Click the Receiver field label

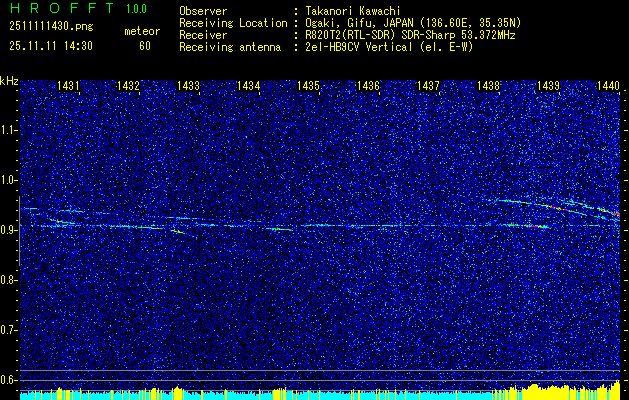coord(203,35)
